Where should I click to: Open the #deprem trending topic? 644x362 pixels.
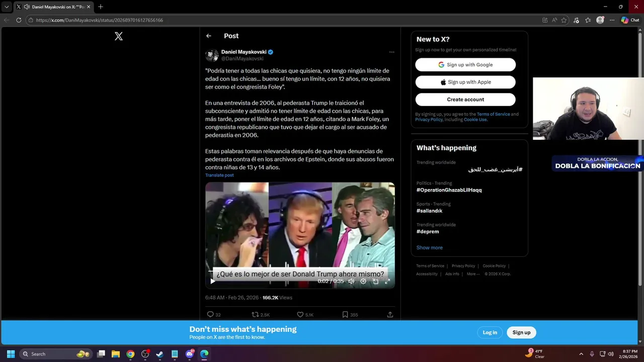tap(428, 232)
